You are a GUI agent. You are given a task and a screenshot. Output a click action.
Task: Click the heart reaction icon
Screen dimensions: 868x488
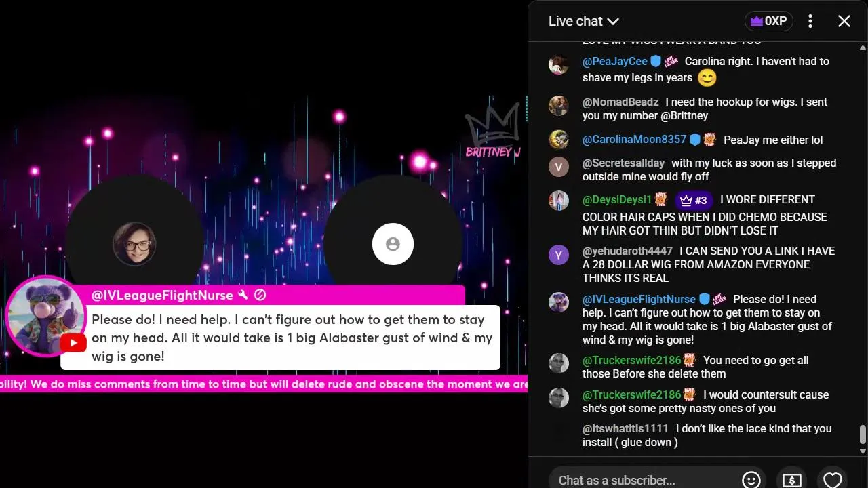[x=832, y=480]
